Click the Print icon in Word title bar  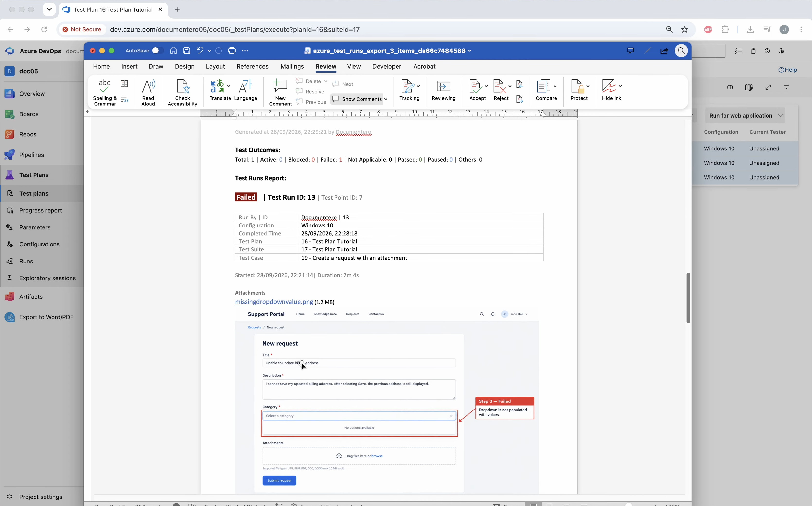click(x=232, y=51)
